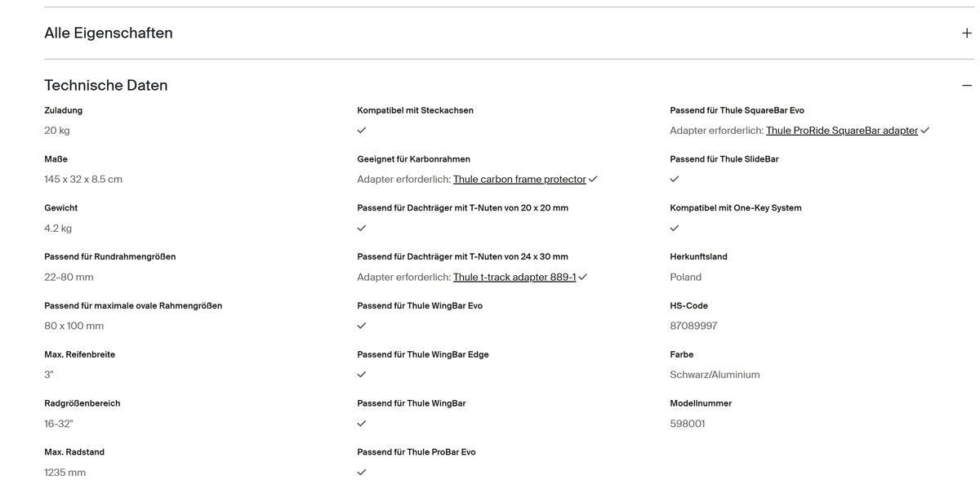Open the Thule carbon frame protector link
Image resolution: width=980 pixels, height=489 pixels.
pos(519,179)
